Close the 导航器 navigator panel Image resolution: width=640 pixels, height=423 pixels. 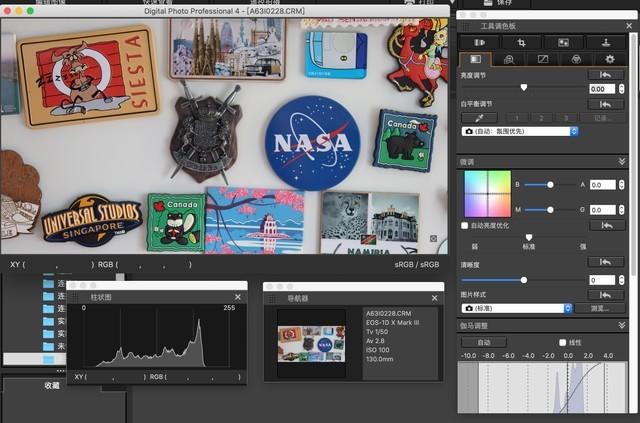coord(435,298)
